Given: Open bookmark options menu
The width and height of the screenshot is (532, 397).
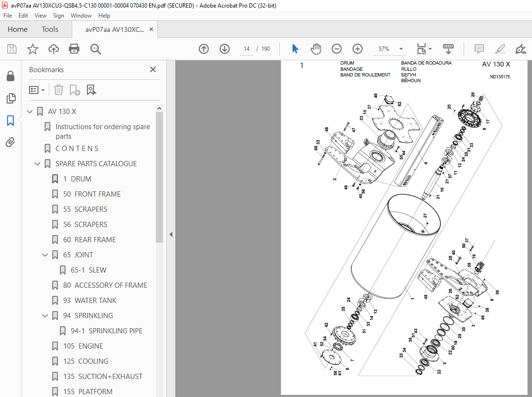Looking at the screenshot, I should tap(37, 90).
